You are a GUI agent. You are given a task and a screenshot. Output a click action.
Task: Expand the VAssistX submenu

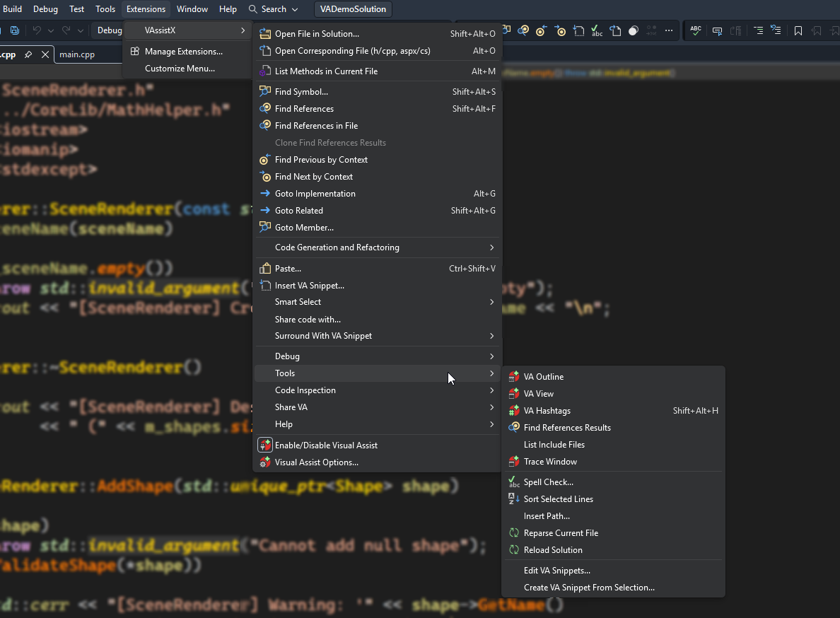pos(187,30)
